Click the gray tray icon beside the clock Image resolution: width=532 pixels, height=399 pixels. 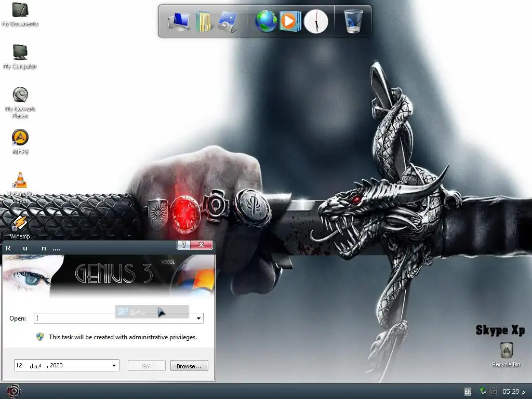pos(493,391)
